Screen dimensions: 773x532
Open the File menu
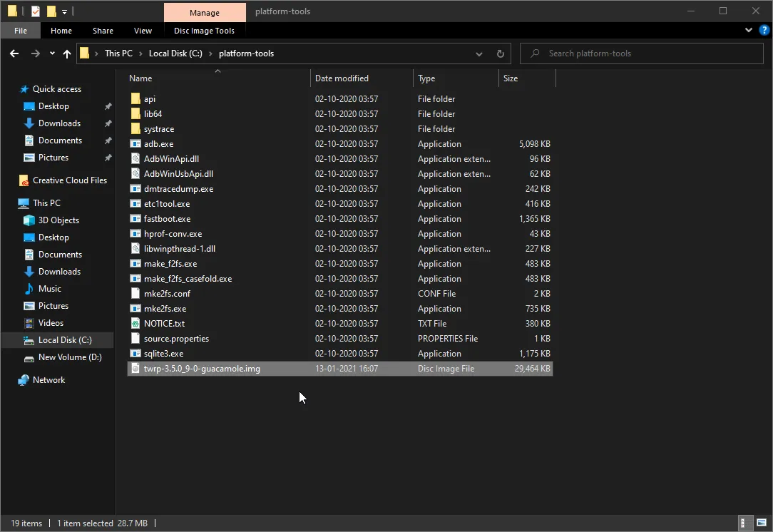20,30
